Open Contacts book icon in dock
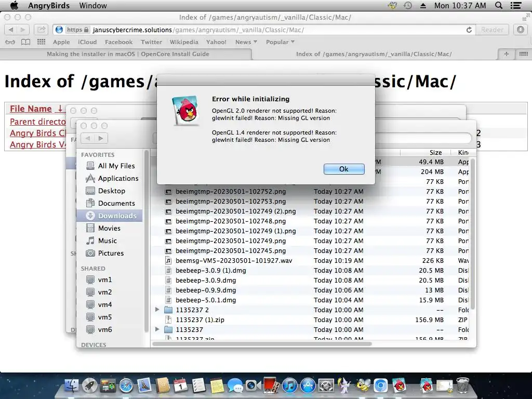This screenshot has height=399, width=532. (163, 386)
